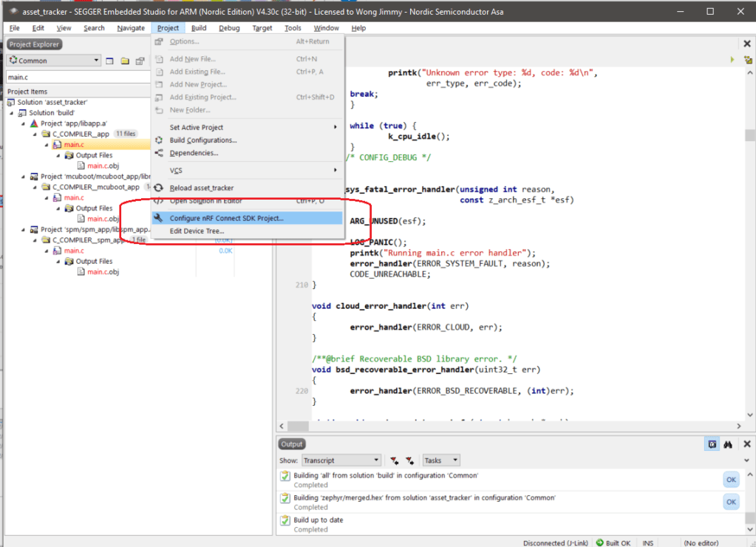
Task: Click Reload asset_tracker in Project menu
Action: coord(201,188)
